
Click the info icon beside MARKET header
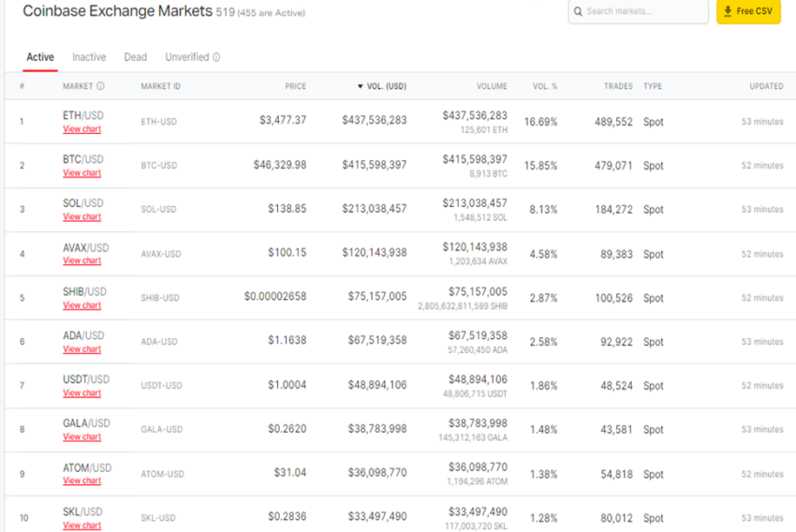click(x=100, y=86)
